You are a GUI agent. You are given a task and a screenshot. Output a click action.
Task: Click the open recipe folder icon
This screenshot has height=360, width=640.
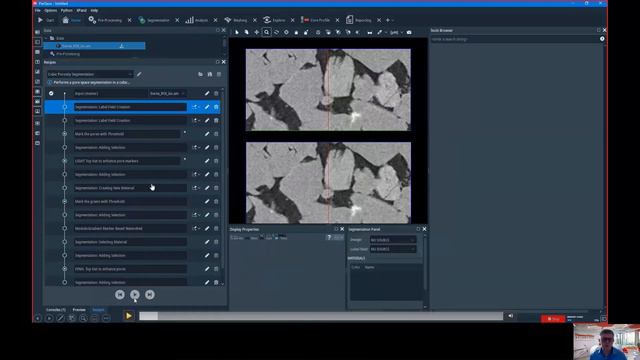[x=200, y=74]
